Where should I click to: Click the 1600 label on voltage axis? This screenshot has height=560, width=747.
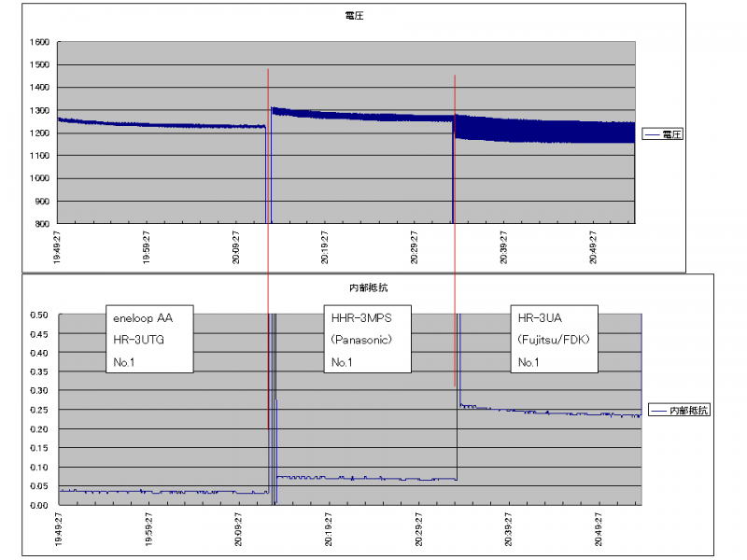pyautogui.click(x=39, y=42)
